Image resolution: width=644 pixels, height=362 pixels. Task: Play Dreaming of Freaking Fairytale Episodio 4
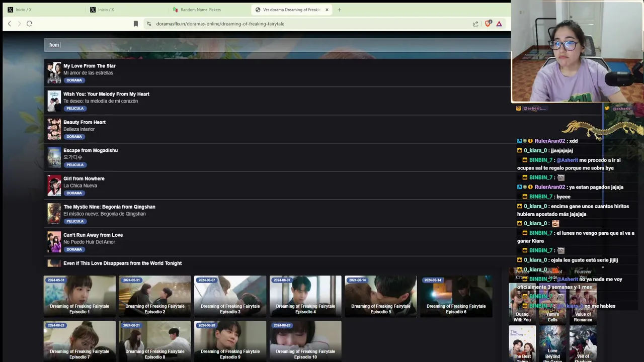(305, 296)
